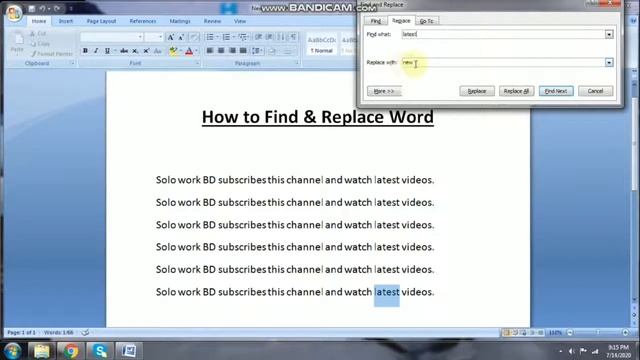This screenshot has height=360, width=640.
Task: Open the Mailings ribbon tab
Action: 180,21
